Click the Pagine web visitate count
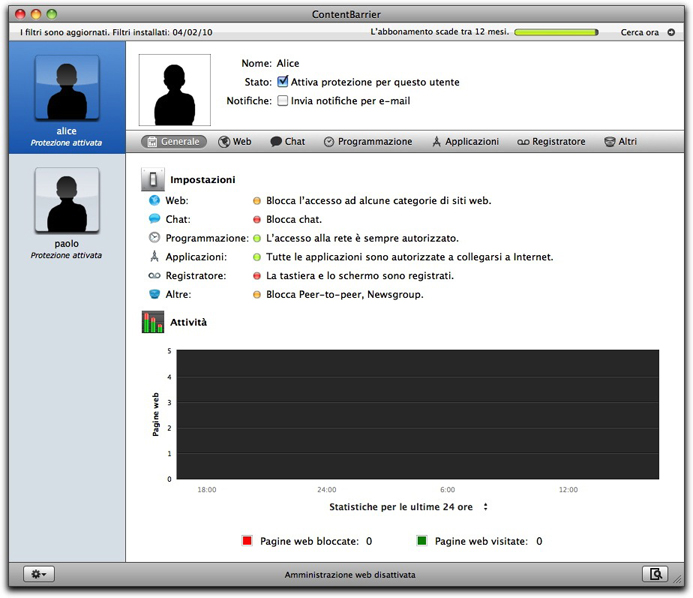Viewport: 693px width, 598px height. (539, 541)
